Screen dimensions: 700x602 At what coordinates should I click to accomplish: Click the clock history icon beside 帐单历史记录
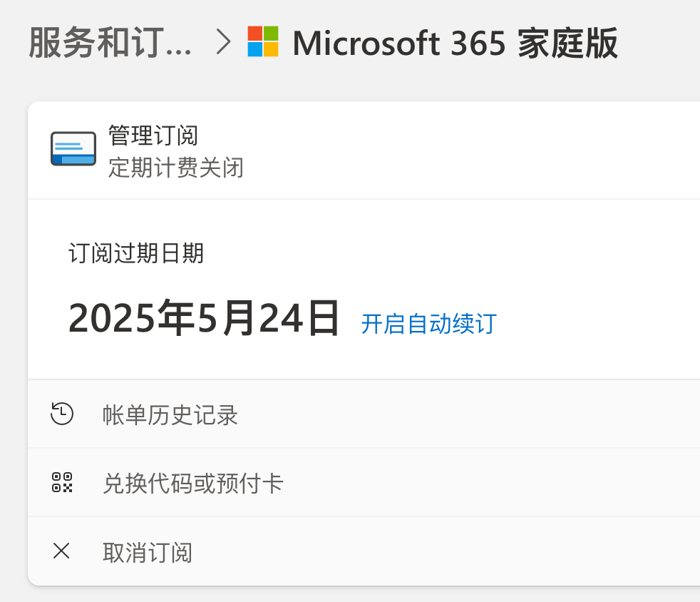click(x=61, y=414)
